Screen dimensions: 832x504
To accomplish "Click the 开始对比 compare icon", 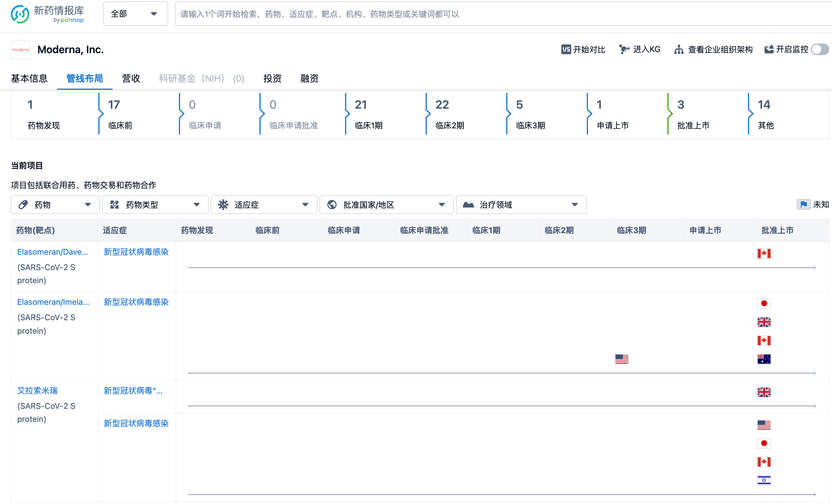I will click(x=566, y=49).
